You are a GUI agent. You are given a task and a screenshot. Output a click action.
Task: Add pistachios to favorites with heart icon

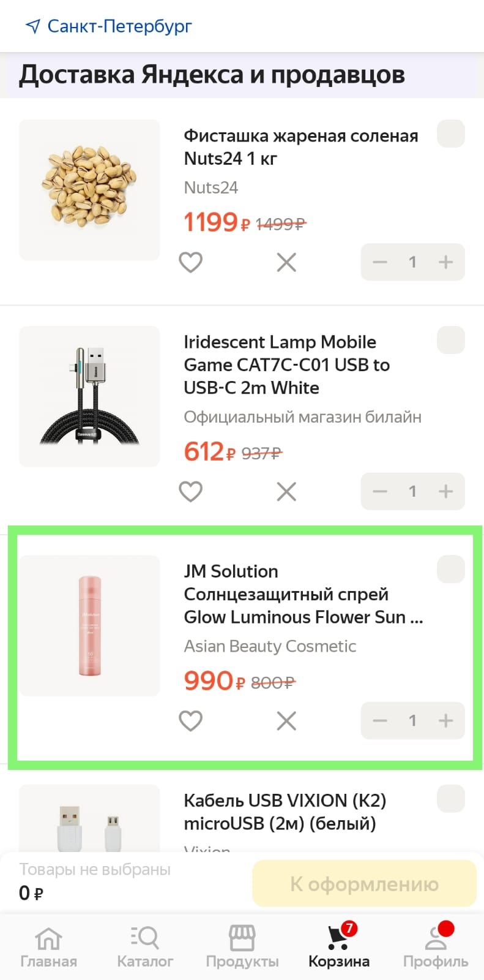[x=190, y=263]
